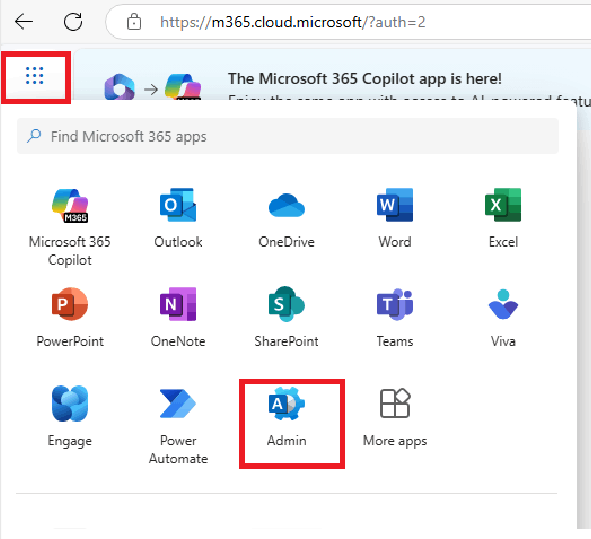Image resolution: width=591 pixels, height=539 pixels.
Task: Click the magnifier icon in the app search
Action: coord(34,136)
